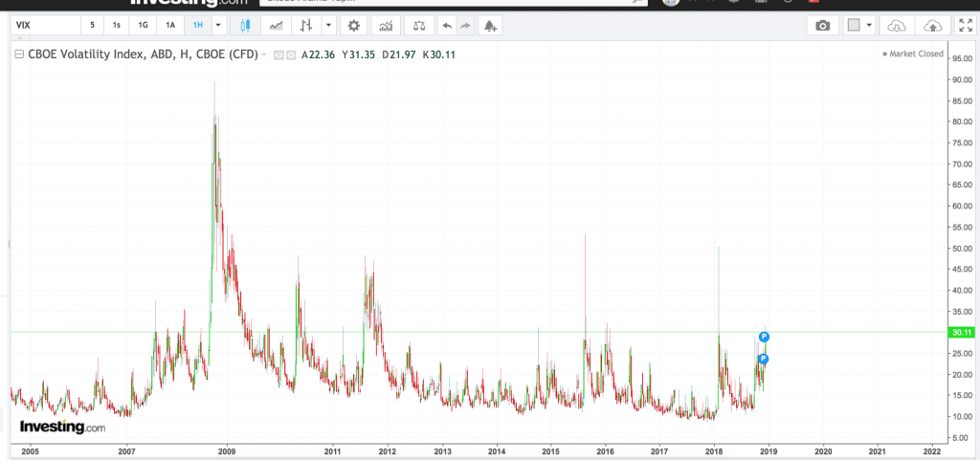The image size is (980, 460).
Task: Switch to the area chart type icon
Action: pyautogui.click(x=276, y=26)
